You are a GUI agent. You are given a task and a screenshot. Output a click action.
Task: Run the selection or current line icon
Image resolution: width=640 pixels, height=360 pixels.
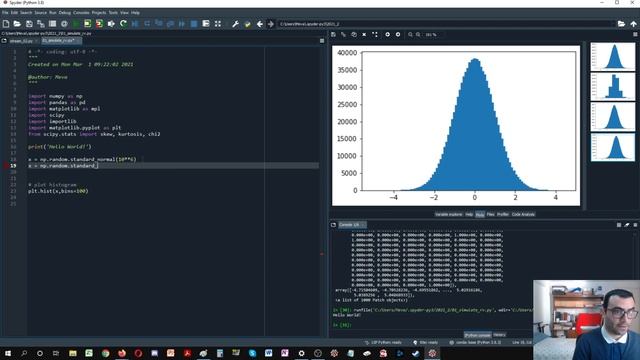111,24
